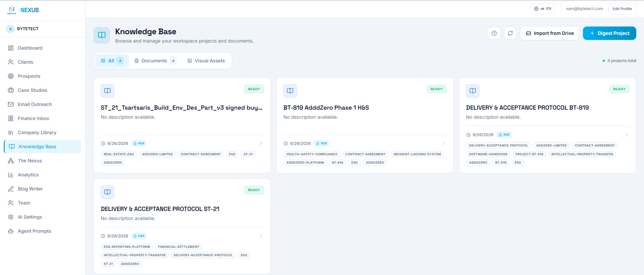644x275 pixels.
Task: Expand the DELIVERY & ACCEPTANCE PROTOCOL BT-819 chevron
Action: click(x=627, y=135)
